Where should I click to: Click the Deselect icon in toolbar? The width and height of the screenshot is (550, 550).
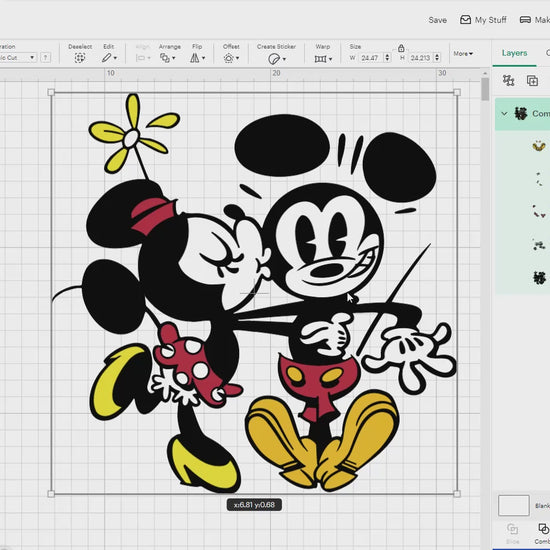point(80,58)
